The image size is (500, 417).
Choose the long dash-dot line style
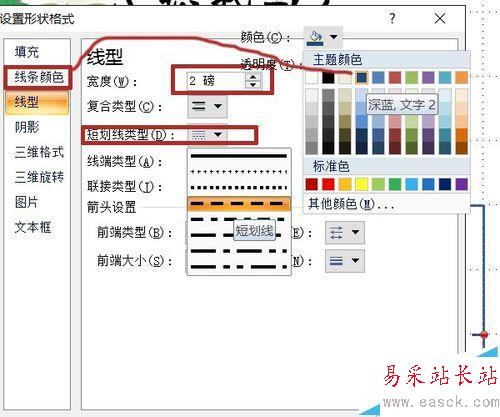pyautogui.click(x=239, y=251)
